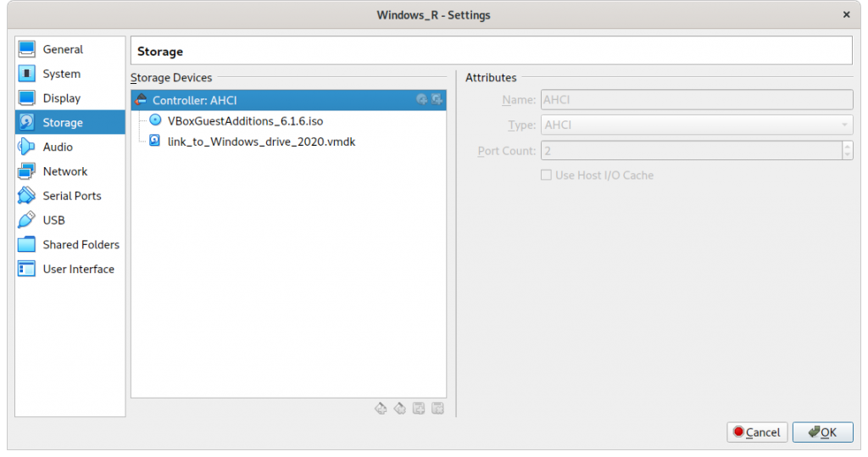Click into the Port Count value field
The width and height of the screenshot is (868, 457).
tap(692, 151)
